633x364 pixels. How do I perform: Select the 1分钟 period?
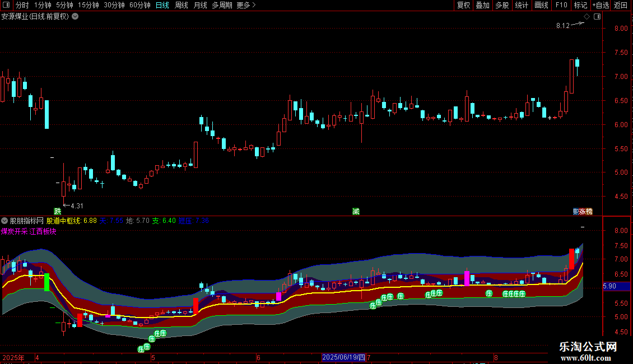(x=43, y=5)
